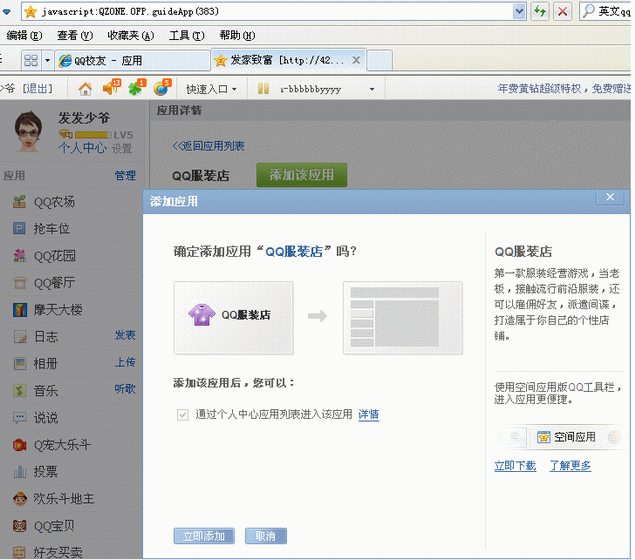The height and width of the screenshot is (560, 635).
Task: Click the LV5 level progress bar
Action: coord(93,135)
